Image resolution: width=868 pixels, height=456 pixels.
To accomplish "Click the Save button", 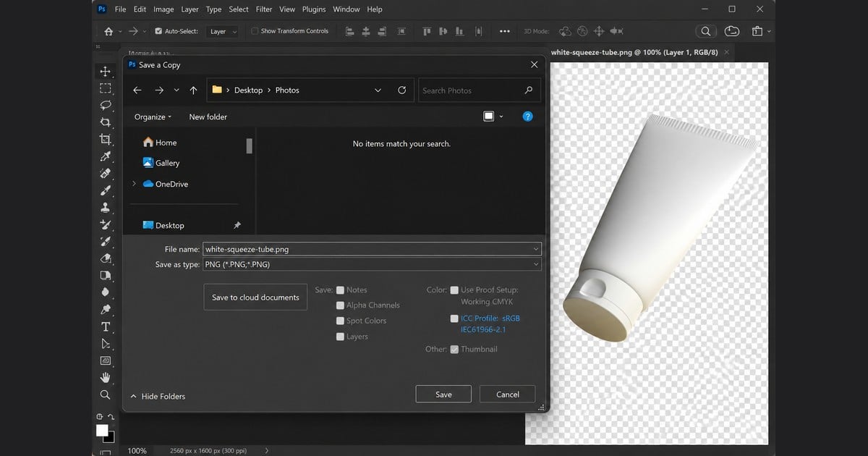I will point(443,394).
